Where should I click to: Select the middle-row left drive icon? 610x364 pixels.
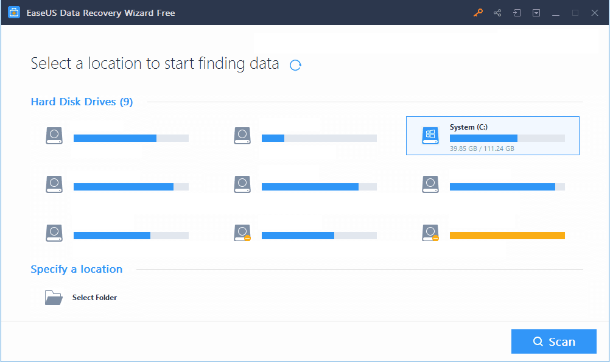54,184
